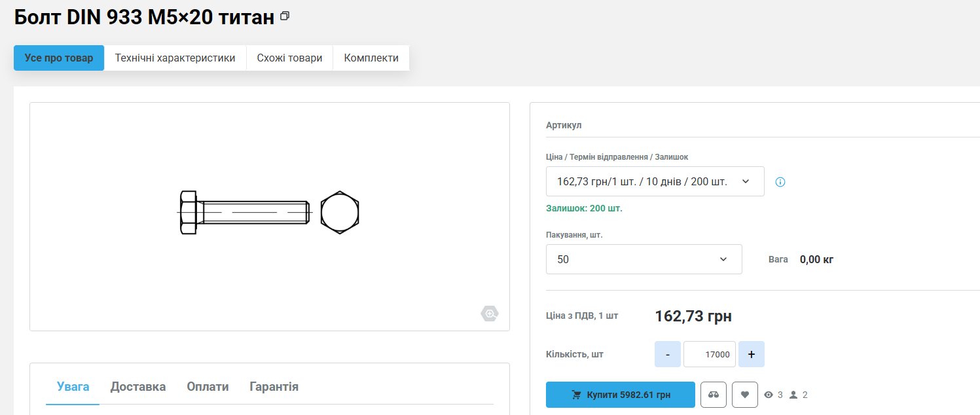Click the quantity input field showing 17000
The height and width of the screenshot is (415, 980).
[x=709, y=354]
